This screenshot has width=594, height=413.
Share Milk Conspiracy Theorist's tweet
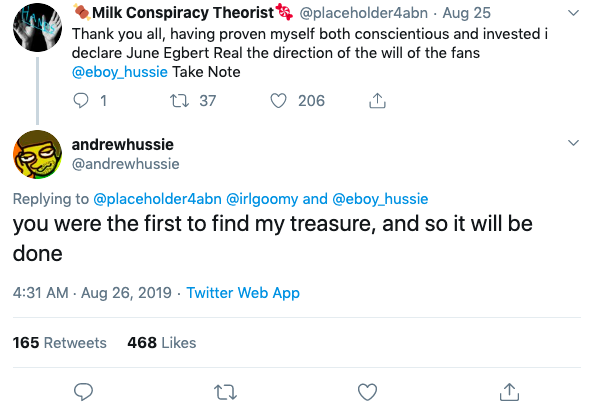pos(377,101)
